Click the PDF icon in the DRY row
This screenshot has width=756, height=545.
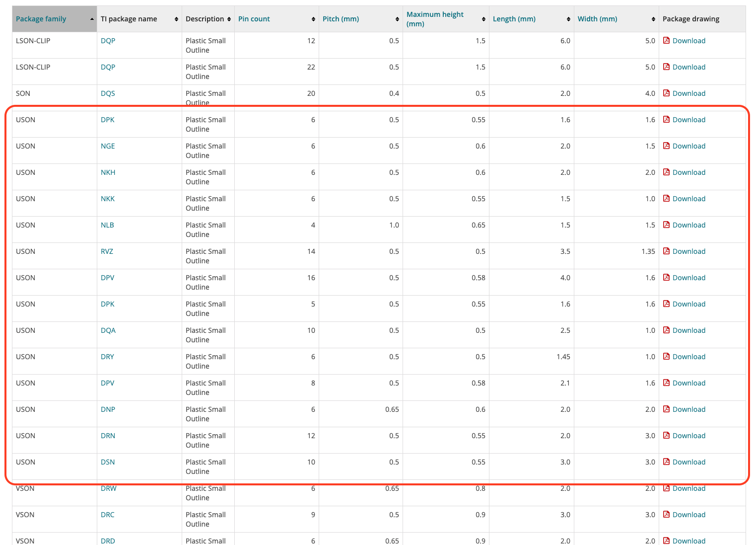coord(666,357)
